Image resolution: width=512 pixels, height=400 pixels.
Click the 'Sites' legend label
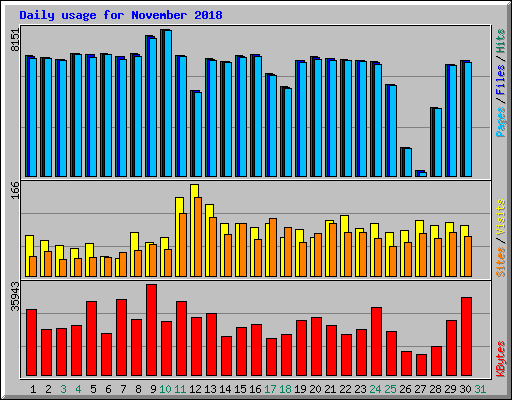point(501,262)
